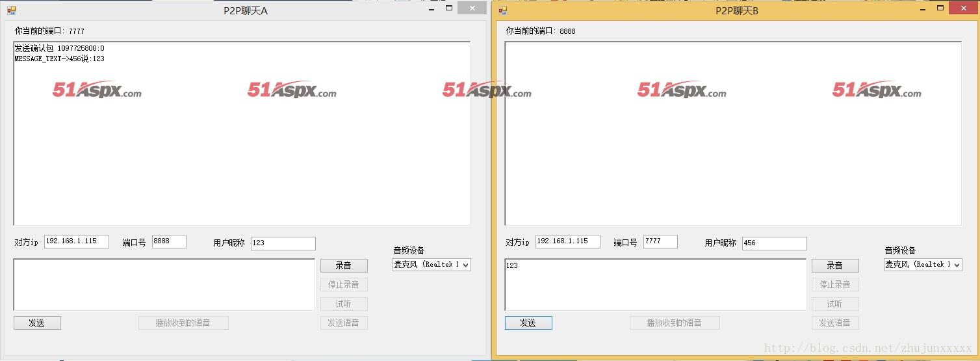Open 音频设备 dropdown in P2P聊天B
Image resolution: width=980 pixels, height=361 pixels.
point(923,265)
